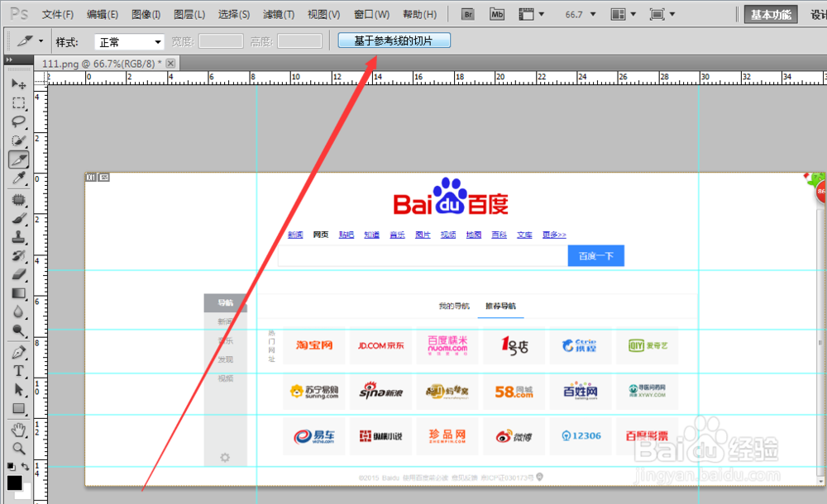Select the History Brush tool
This screenshot has width=827, height=504.
tap(18, 256)
